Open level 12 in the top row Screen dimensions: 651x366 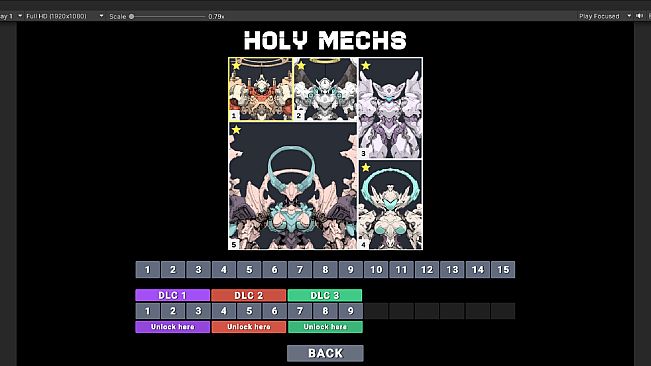tap(427, 270)
